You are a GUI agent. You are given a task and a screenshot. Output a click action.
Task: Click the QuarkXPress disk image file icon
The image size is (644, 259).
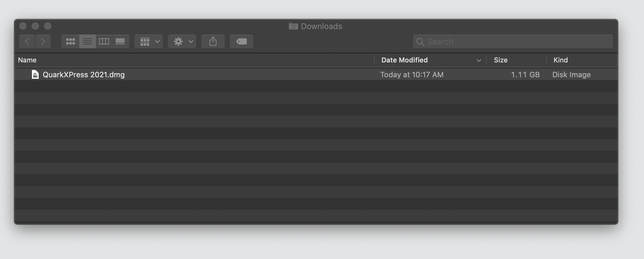35,74
